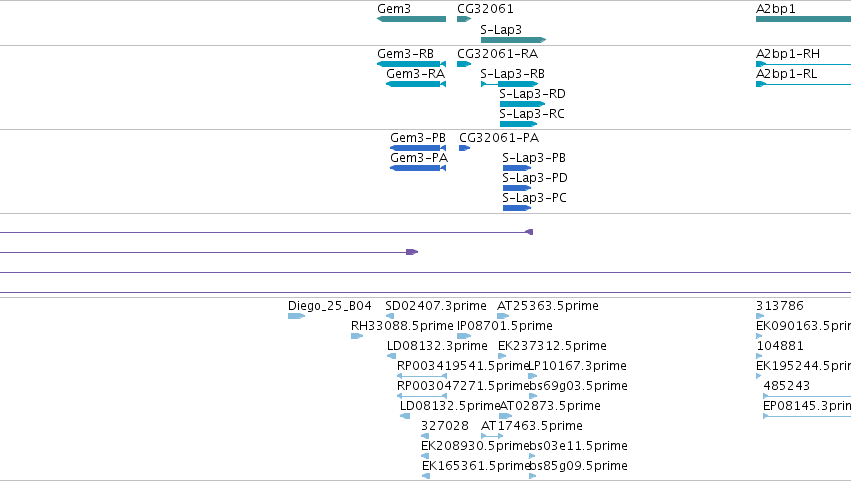The image size is (851, 481).
Task: Click the EK237312.5prime EST glyph
Action: [502, 357]
